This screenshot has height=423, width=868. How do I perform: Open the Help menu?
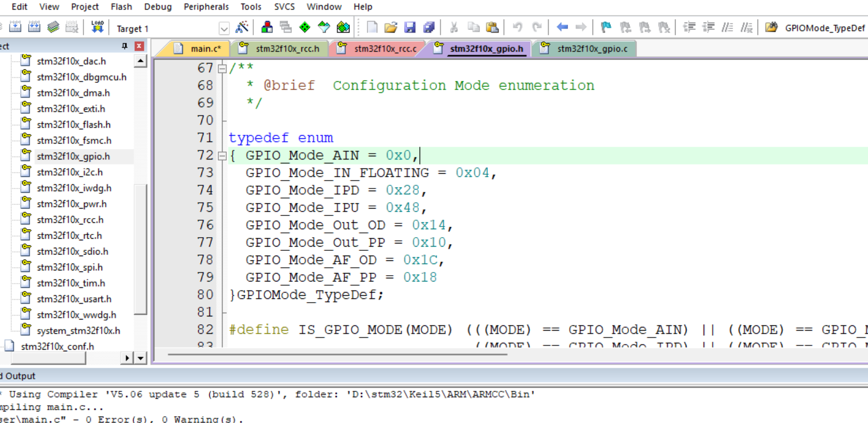click(363, 7)
